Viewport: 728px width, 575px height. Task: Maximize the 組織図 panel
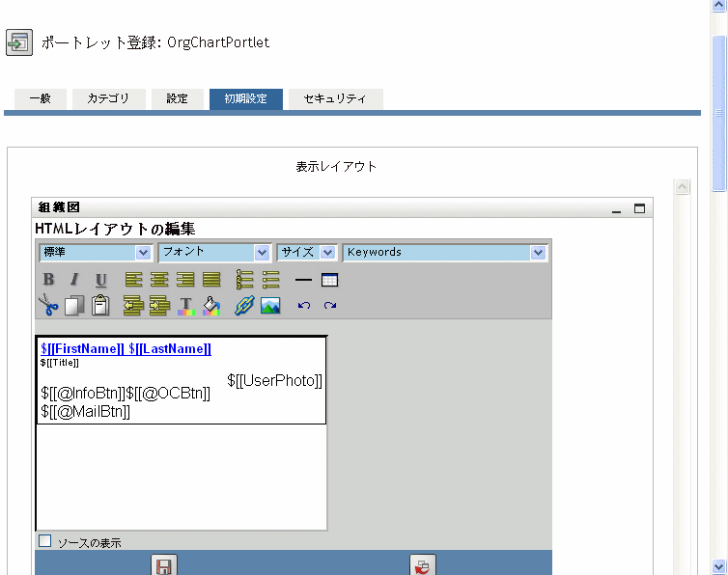pyautogui.click(x=640, y=208)
